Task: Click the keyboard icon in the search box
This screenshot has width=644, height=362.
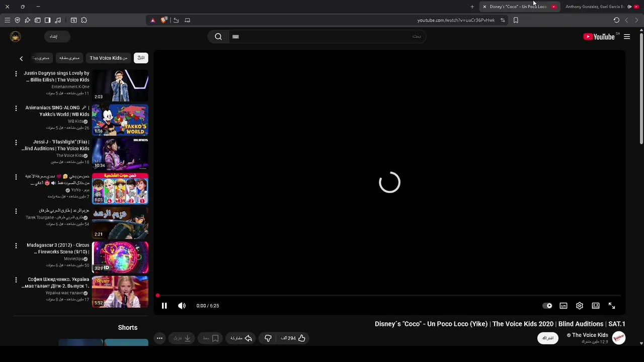Action: (235, 37)
